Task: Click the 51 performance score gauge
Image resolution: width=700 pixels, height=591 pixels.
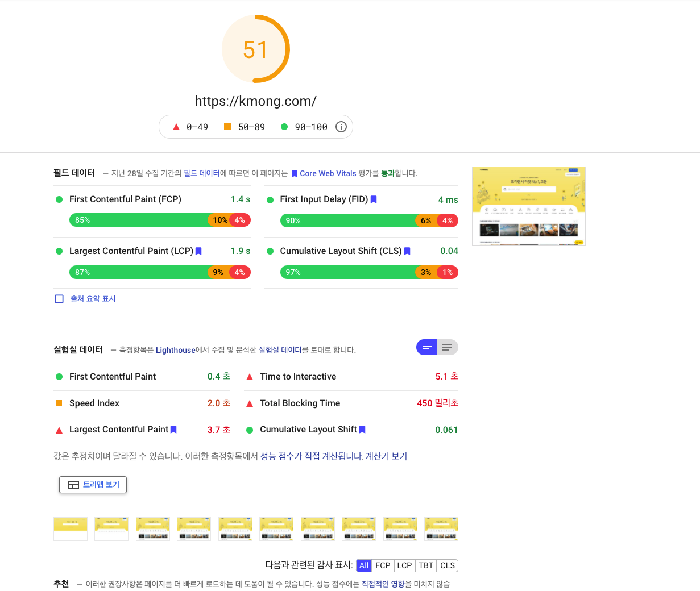Action: click(x=256, y=49)
